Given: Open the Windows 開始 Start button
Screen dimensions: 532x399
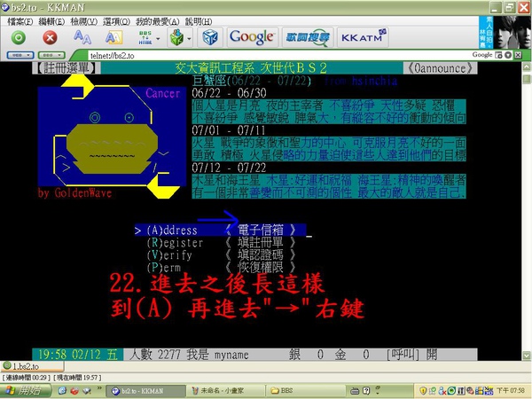Looking at the screenshot, I should [x=26, y=391].
